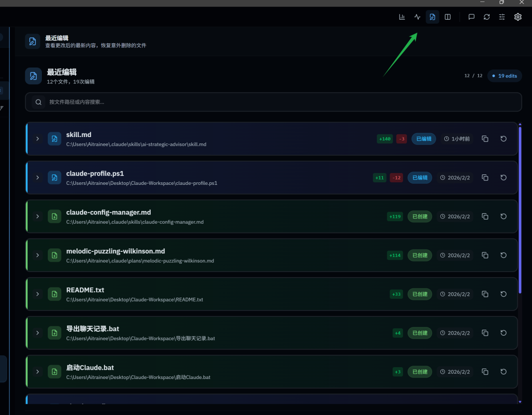
Task: Open the bar chart statistics view
Action: click(402, 17)
